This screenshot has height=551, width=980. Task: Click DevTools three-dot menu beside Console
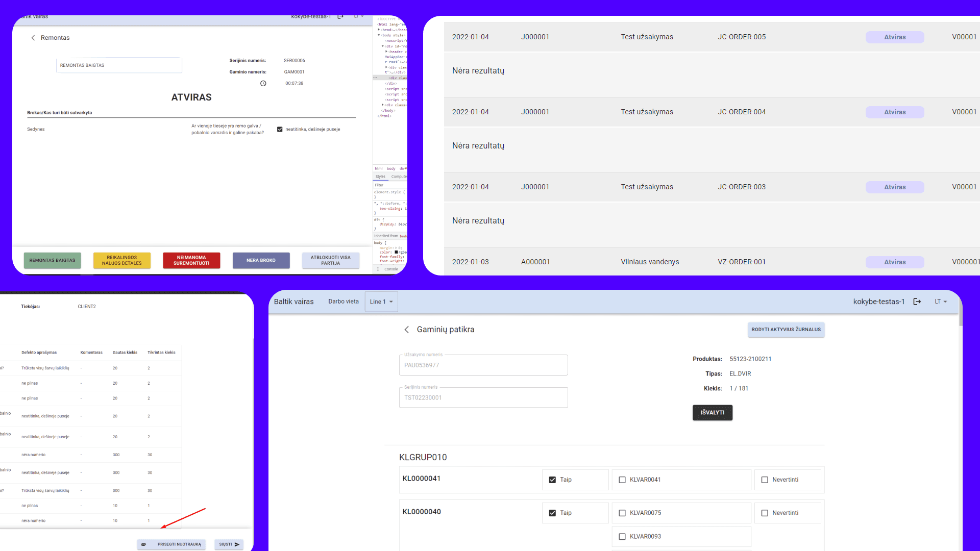[x=378, y=269]
